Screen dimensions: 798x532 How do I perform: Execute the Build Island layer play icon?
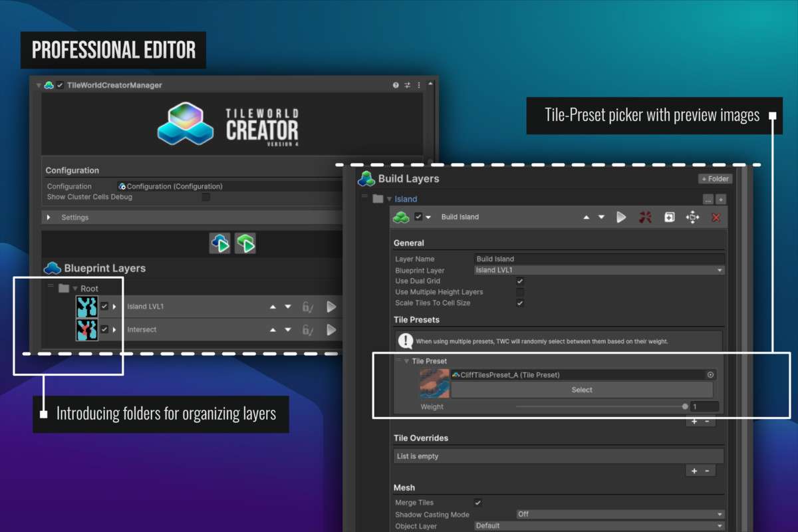point(621,217)
